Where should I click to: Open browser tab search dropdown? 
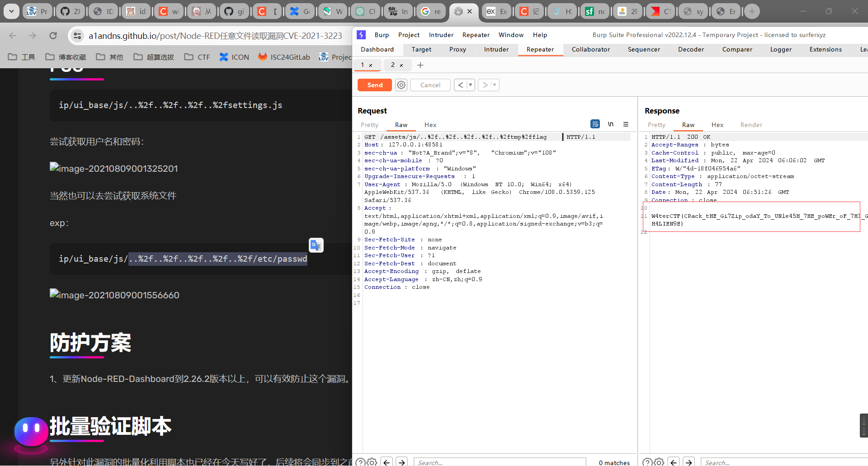[11, 11]
